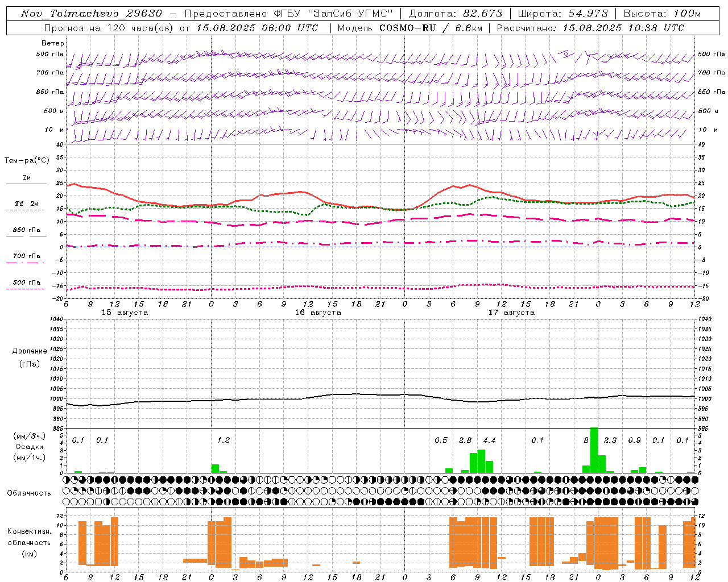Click the 1.2 precipitation amount value

coord(224,440)
